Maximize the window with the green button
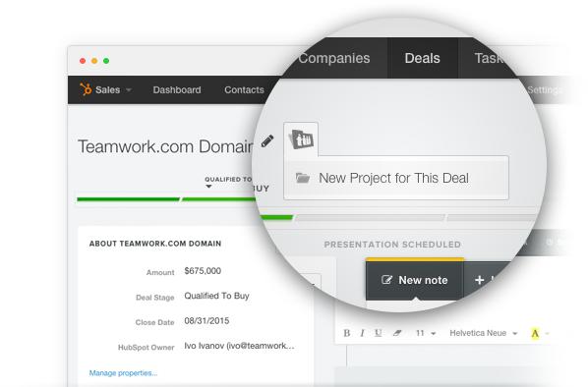588x387 pixels. click(x=106, y=61)
